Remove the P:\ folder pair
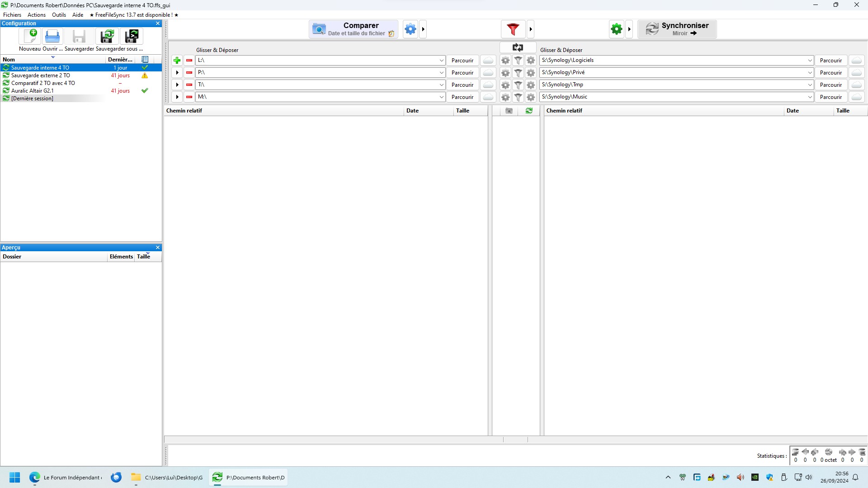The image size is (868, 488). [x=189, y=73]
